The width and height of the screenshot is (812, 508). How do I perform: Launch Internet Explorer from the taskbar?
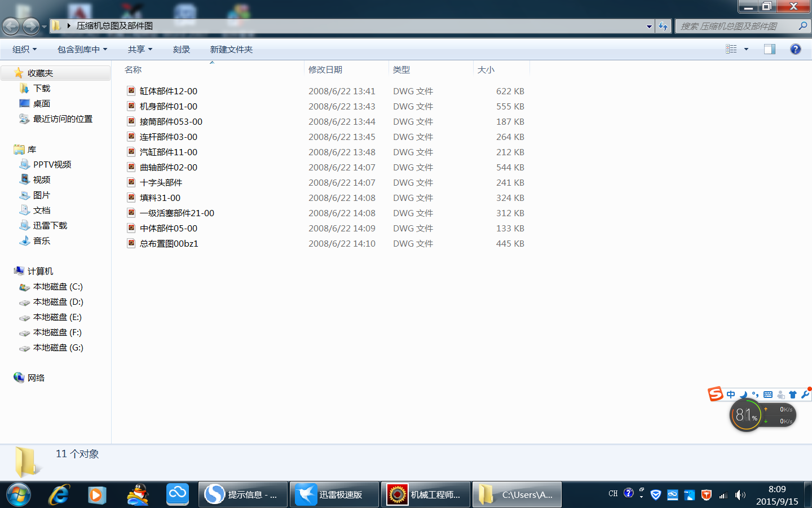tap(58, 494)
